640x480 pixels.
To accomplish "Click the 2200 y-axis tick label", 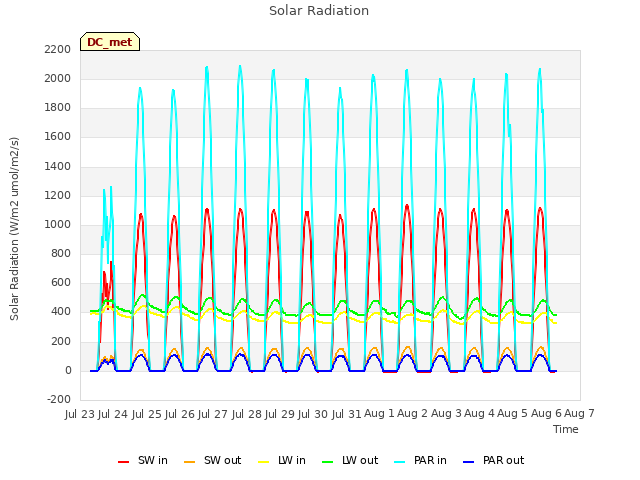I will click(x=58, y=49).
